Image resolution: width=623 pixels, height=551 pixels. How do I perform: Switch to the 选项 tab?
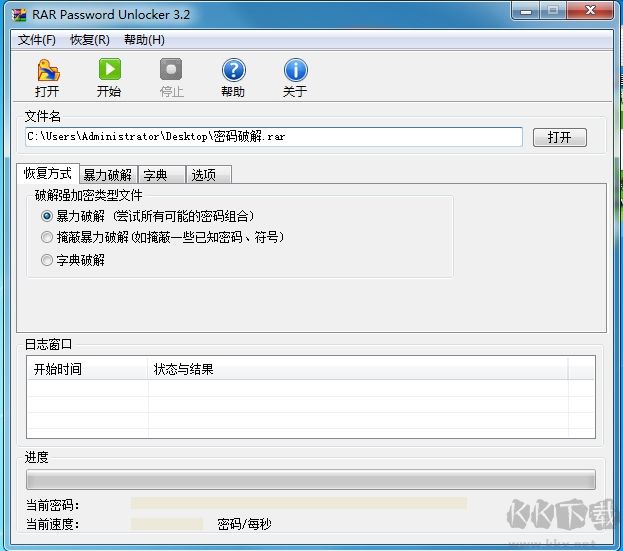click(209, 175)
